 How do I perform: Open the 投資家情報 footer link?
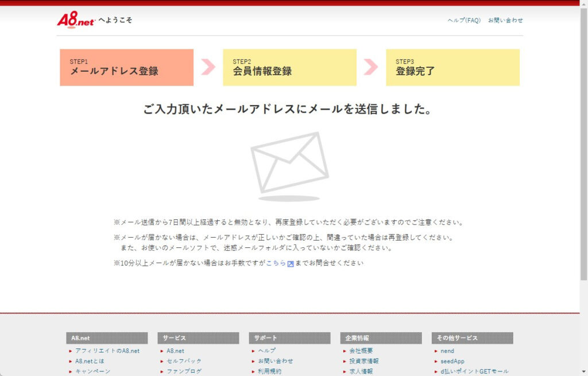coord(363,361)
